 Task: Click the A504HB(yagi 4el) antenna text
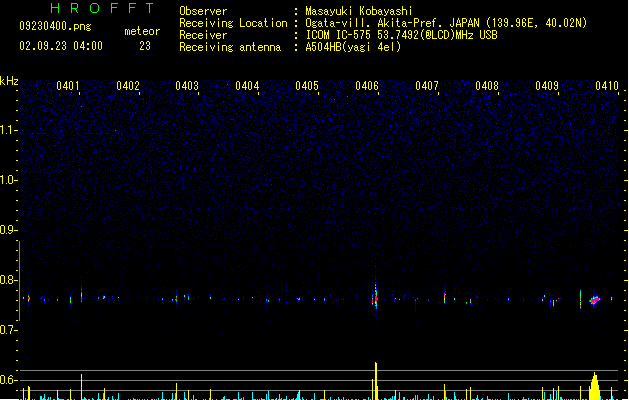[x=353, y=47]
